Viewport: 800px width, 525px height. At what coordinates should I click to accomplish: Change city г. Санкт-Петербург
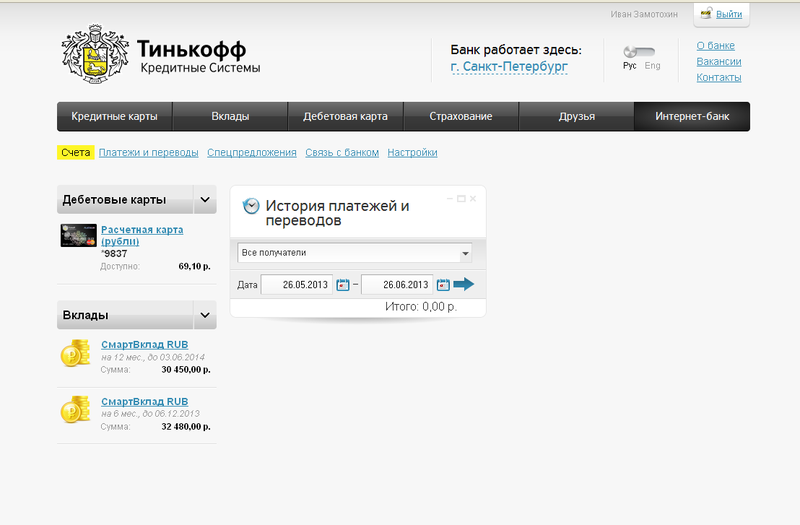(509, 67)
